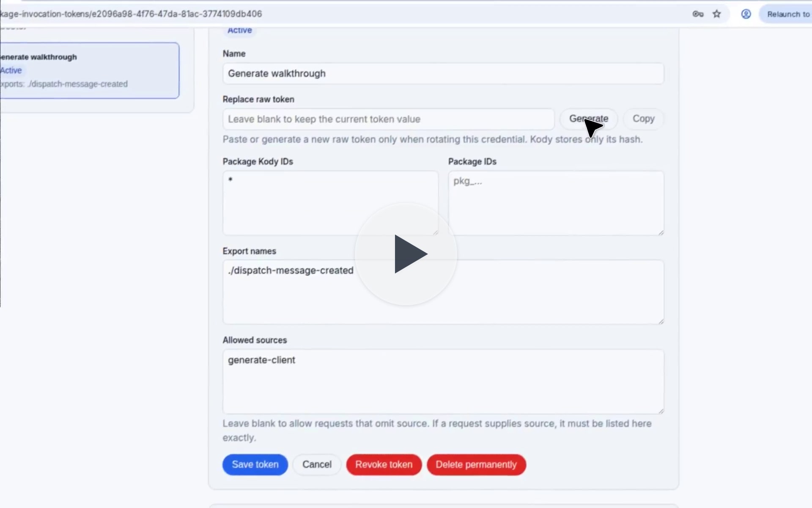Click the Export names textarea
The width and height of the screenshot is (812, 508).
[x=443, y=292]
